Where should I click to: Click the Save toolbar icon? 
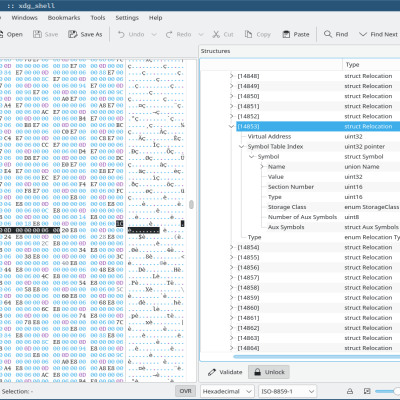[37, 34]
